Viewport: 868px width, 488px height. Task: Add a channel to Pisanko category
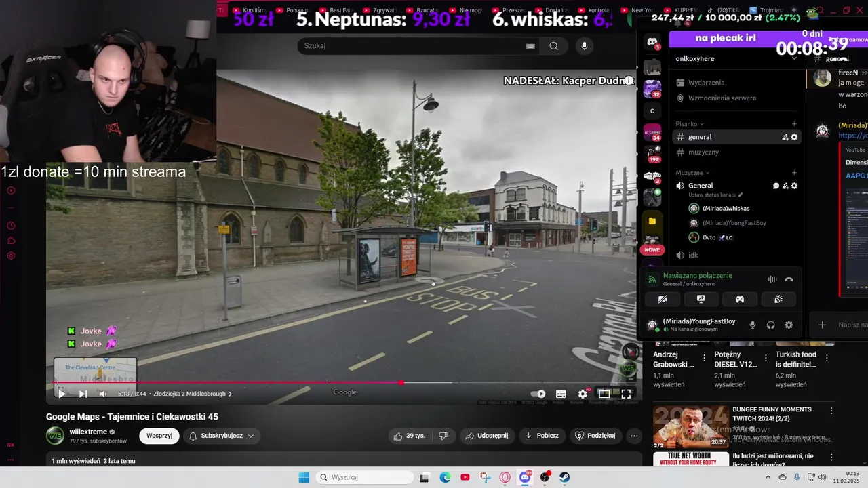pyautogui.click(x=794, y=124)
